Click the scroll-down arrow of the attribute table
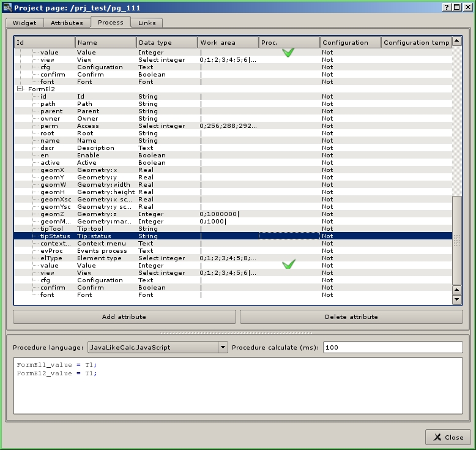 pyautogui.click(x=456, y=299)
